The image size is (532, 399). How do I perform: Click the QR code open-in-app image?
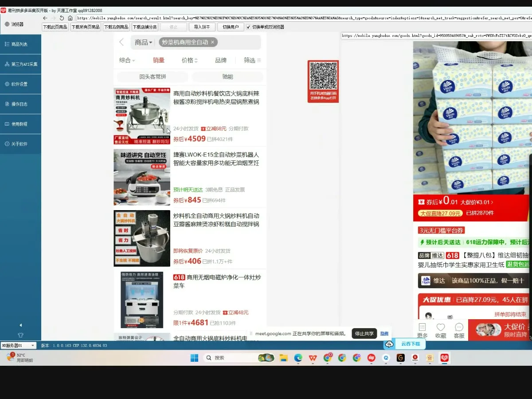[x=323, y=82]
